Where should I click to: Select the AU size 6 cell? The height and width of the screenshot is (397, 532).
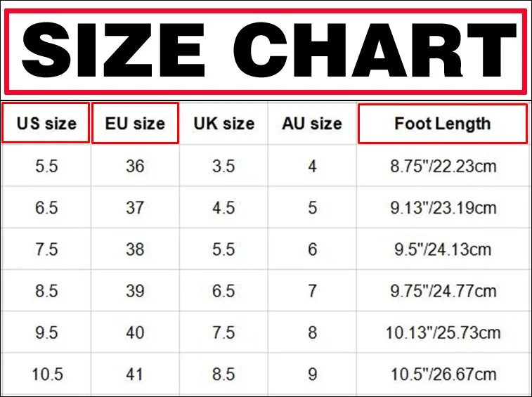coord(312,249)
